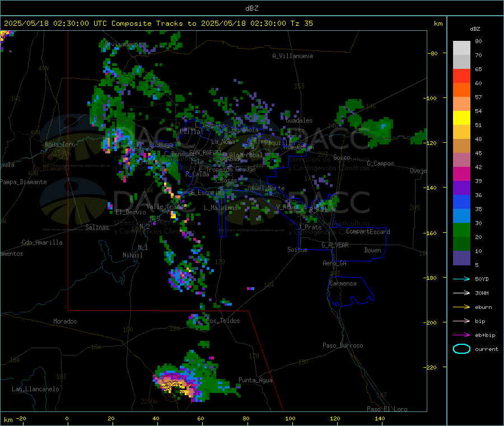Click the 'Valle_Grande' map label
The width and height of the screenshot is (504, 426).
tap(166, 207)
